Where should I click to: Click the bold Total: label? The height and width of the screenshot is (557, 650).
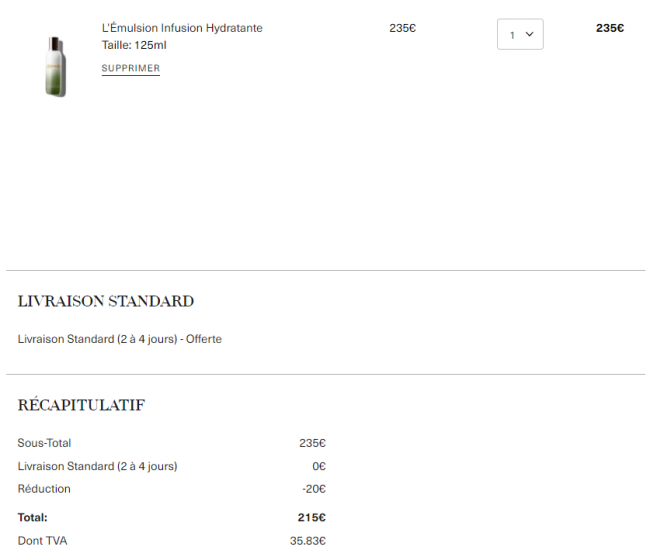click(x=32, y=518)
